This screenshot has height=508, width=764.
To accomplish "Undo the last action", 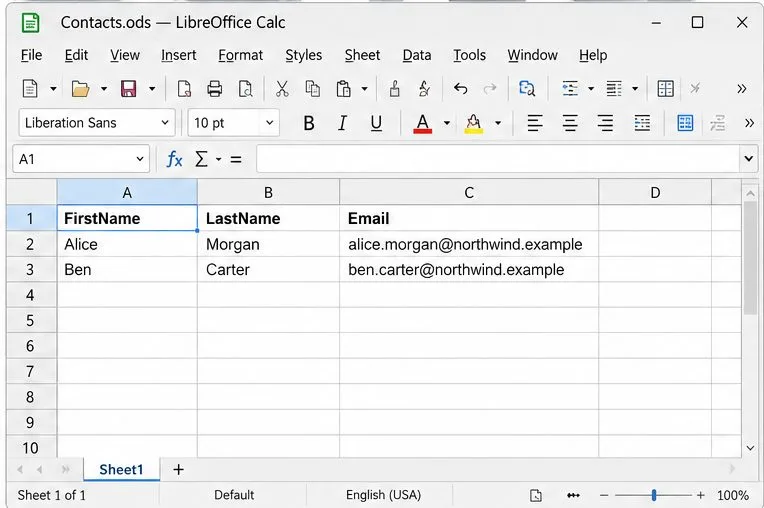I will [x=460, y=88].
